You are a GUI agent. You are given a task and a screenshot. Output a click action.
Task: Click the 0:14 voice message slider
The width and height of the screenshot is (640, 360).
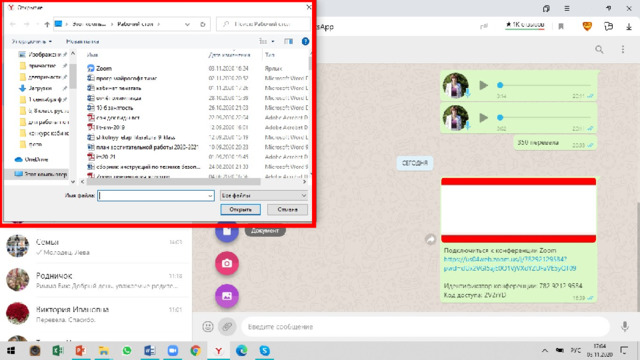tap(545, 85)
